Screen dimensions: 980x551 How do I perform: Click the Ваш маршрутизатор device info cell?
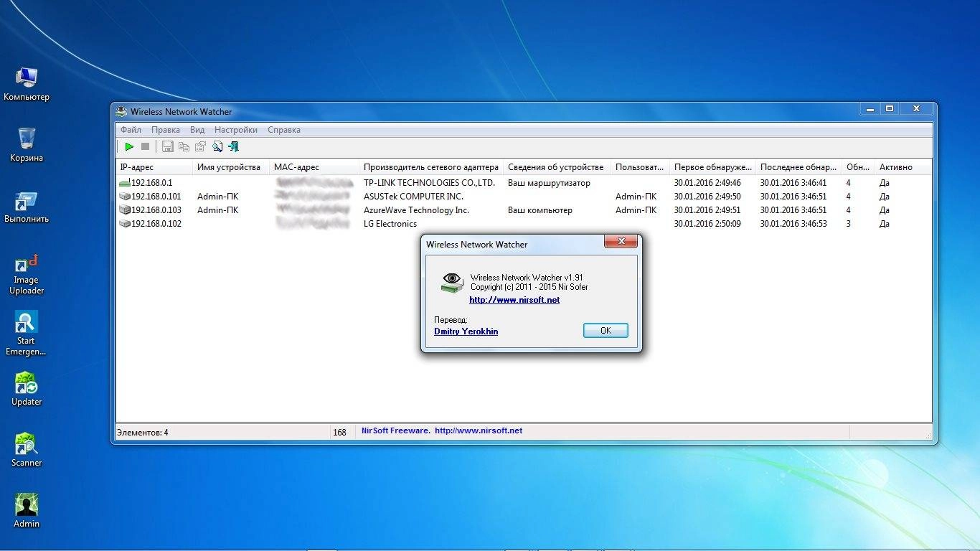(x=550, y=183)
